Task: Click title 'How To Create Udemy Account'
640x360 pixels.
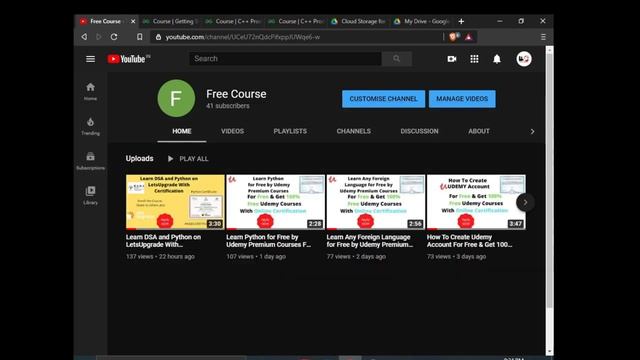Action: click(469, 241)
